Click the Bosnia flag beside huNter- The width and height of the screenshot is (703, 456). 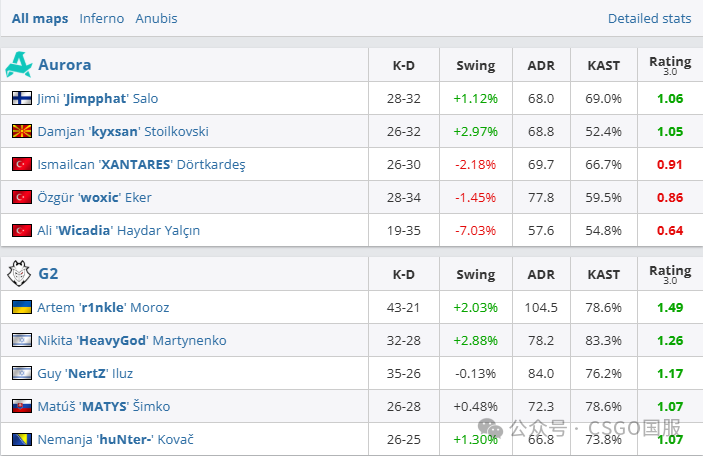(22, 439)
